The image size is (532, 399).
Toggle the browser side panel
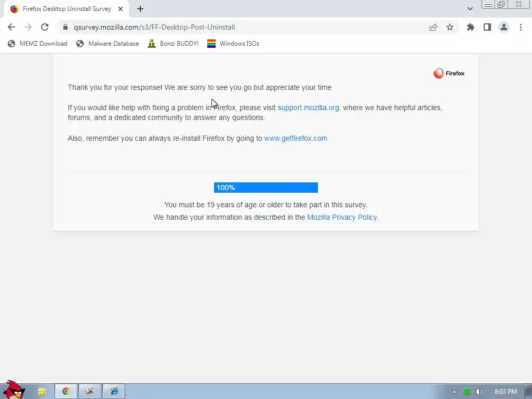[487, 27]
